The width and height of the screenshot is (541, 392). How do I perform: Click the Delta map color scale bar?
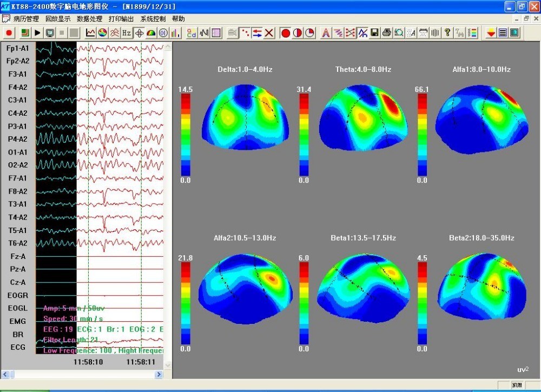click(185, 135)
